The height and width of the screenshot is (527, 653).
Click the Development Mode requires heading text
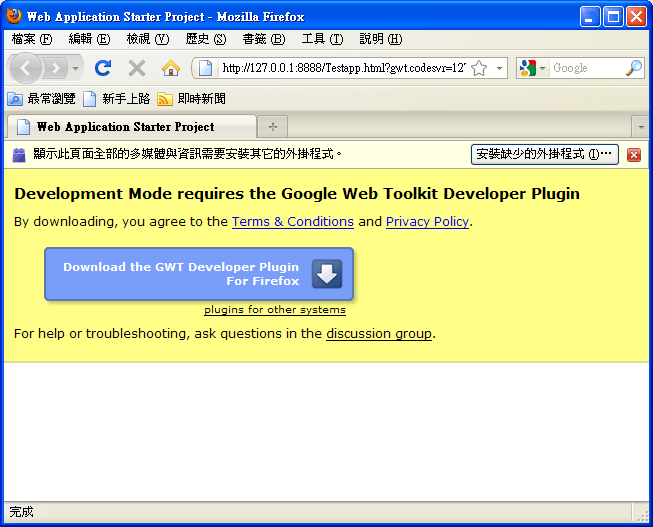[x=297, y=194]
